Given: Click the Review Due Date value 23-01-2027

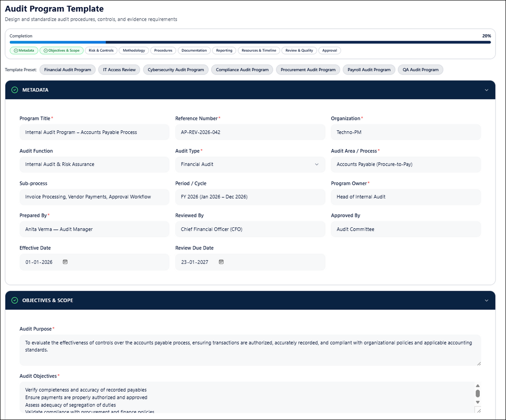Looking at the screenshot, I should pos(194,262).
